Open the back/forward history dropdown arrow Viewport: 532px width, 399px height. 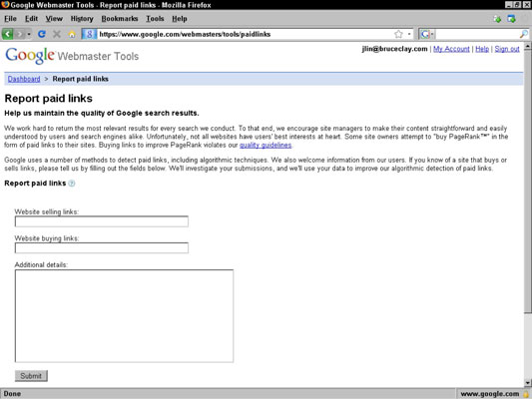point(29,34)
